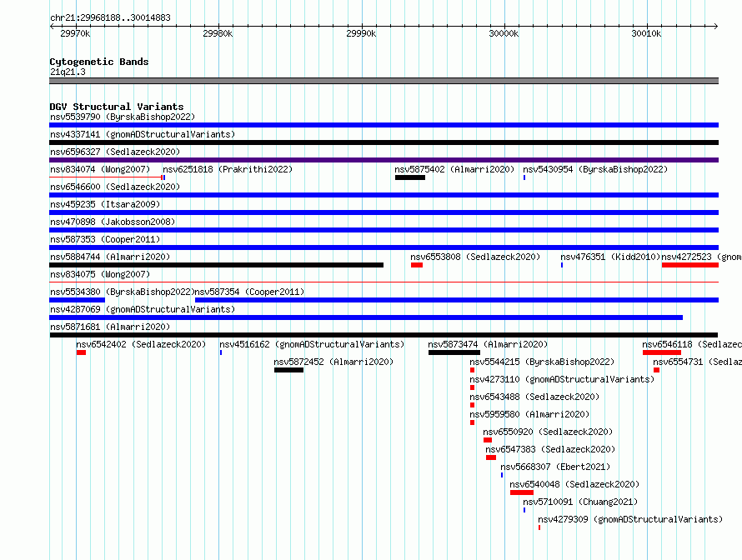The width and height of the screenshot is (742, 560).
Task: Click the 29970k ruler tick label
Action: [75, 33]
